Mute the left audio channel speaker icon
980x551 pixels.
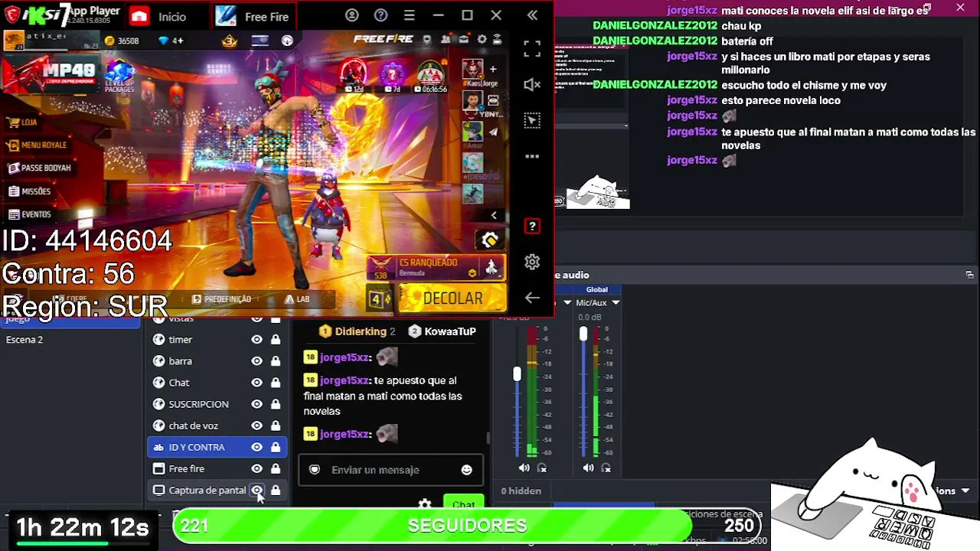pos(524,468)
